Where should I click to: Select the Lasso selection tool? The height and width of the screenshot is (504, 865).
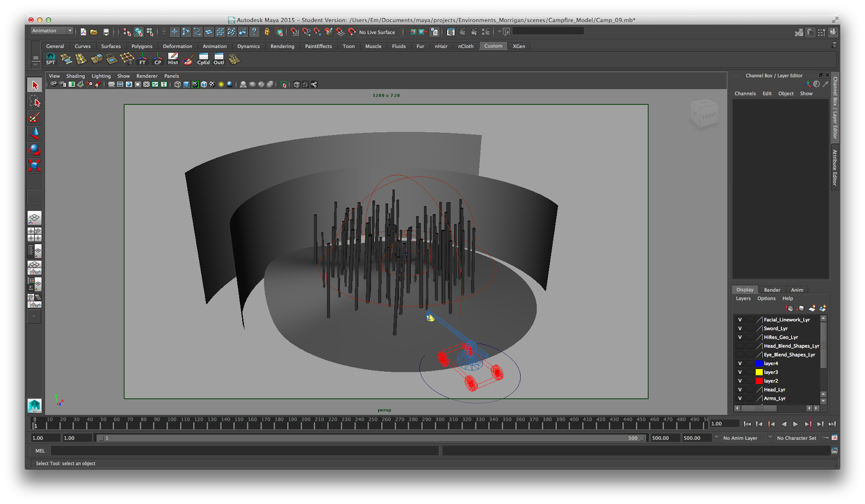tap(35, 102)
